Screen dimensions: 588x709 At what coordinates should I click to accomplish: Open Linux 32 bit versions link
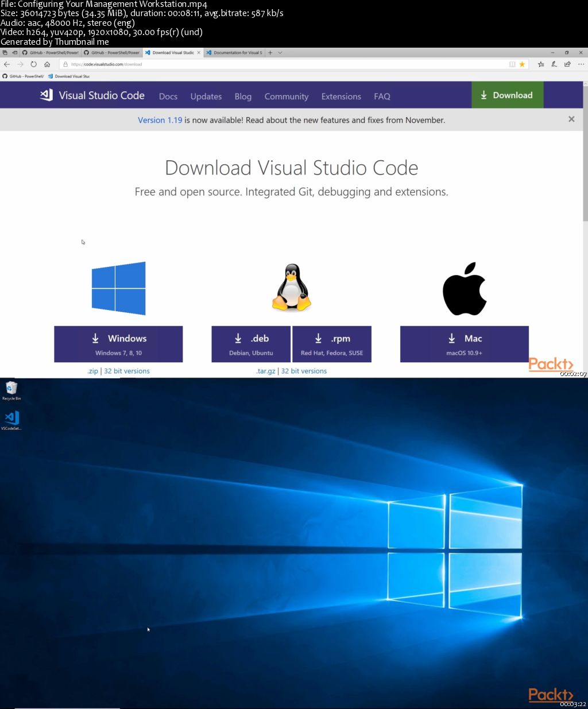click(304, 371)
